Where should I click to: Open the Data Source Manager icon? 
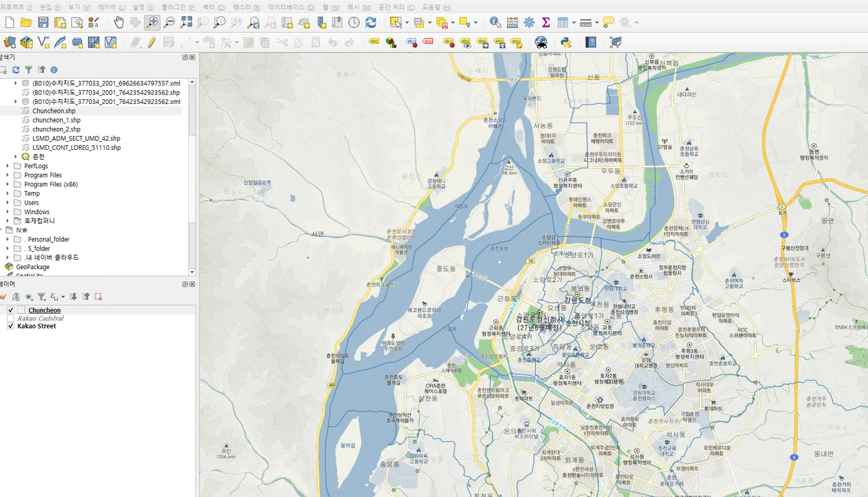coord(9,43)
